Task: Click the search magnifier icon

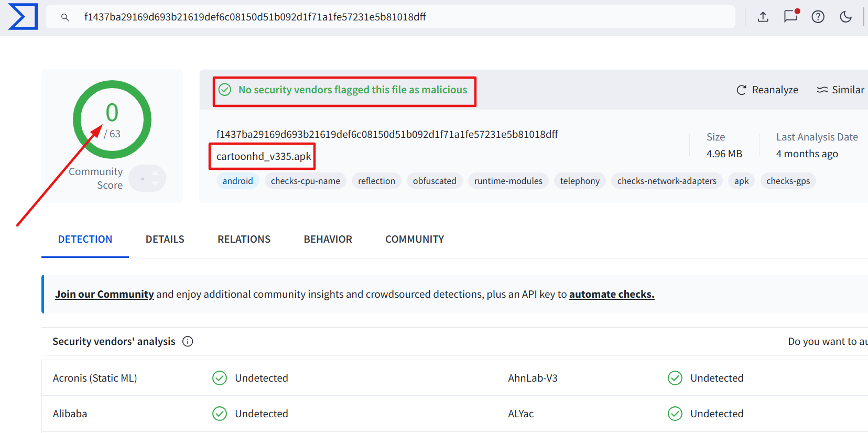Action: [x=65, y=17]
